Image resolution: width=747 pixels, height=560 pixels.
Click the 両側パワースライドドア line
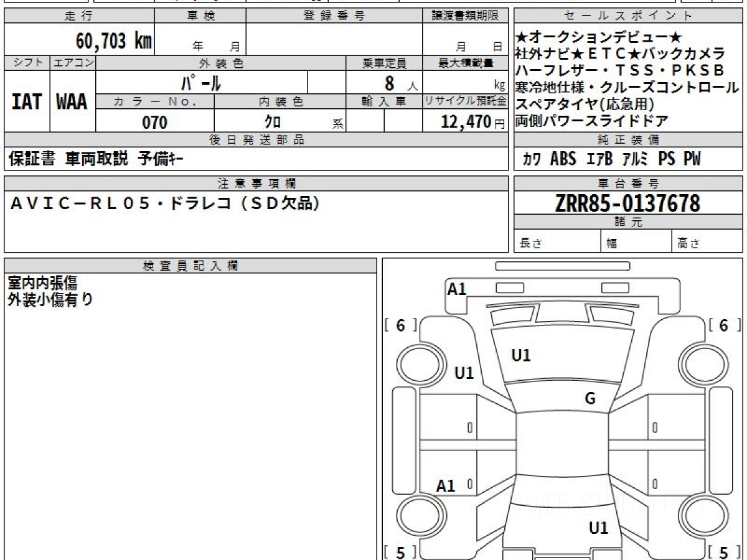point(592,121)
